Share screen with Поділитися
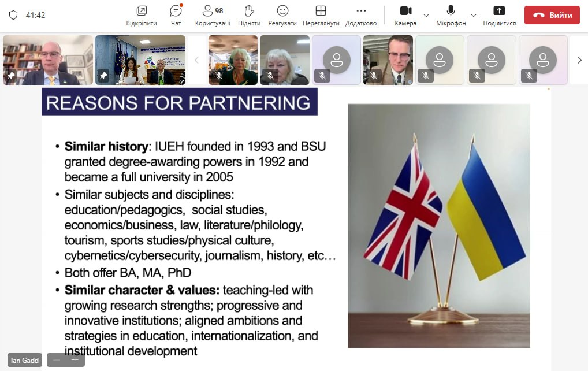The height and width of the screenshot is (371, 588). pos(499,16)
